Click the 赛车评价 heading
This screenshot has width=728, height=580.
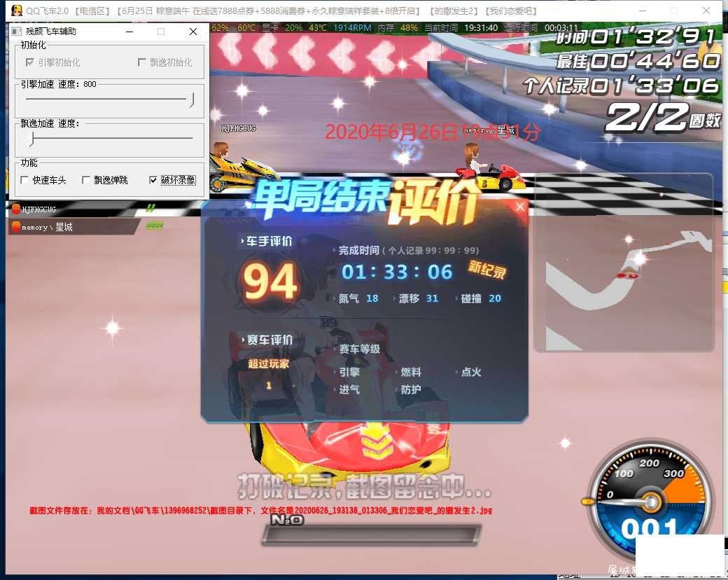tap(269, 340)
